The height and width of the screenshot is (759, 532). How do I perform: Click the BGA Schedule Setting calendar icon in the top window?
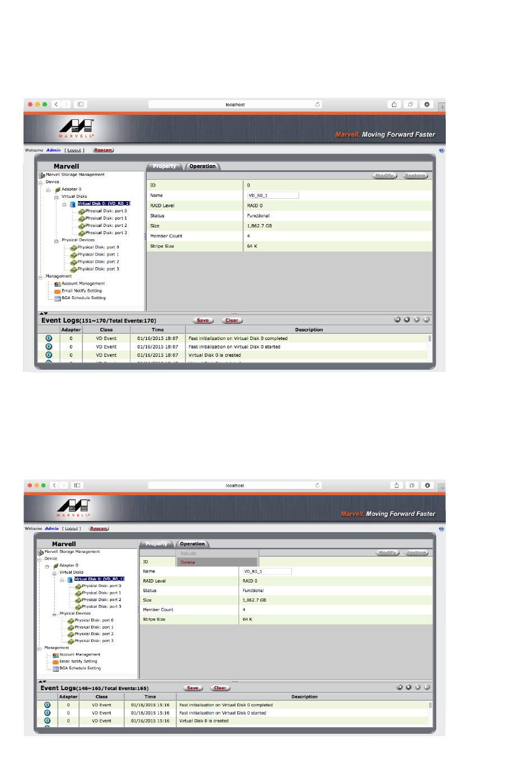point(58,299)
